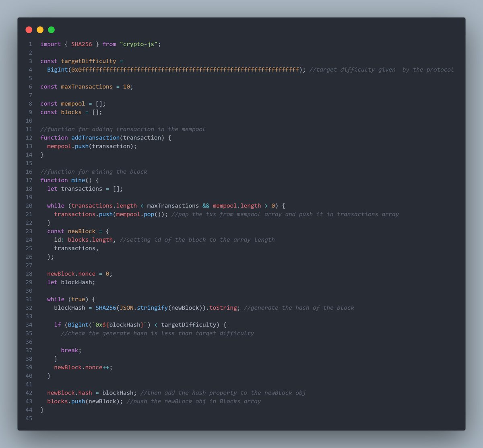Click newBlock.nonce = 0 statement
483x448 pixels.
(x=80, y=274)
